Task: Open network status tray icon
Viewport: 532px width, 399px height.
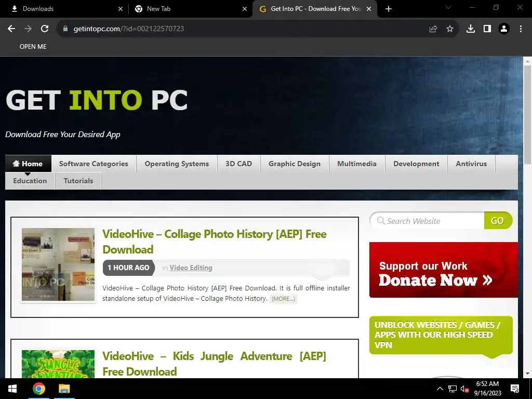Action: 453,389
